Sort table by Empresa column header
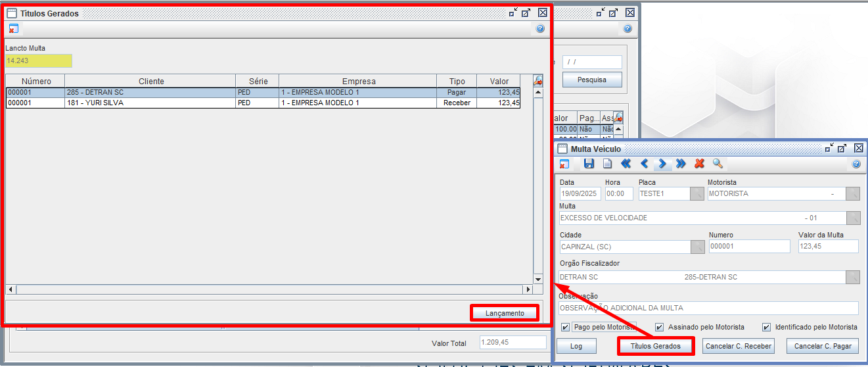Viewport: 868px width, 367px height. coord(358,81)
